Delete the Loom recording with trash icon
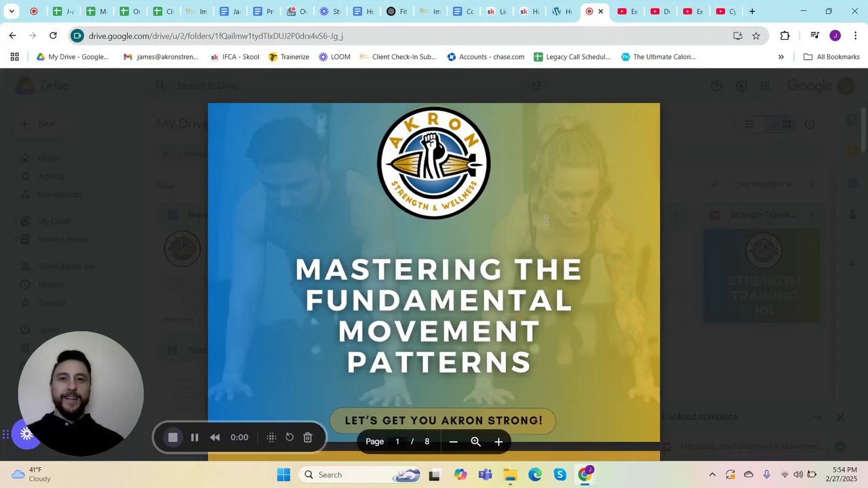This screenshot has width=868, height=488. point(308,437)
